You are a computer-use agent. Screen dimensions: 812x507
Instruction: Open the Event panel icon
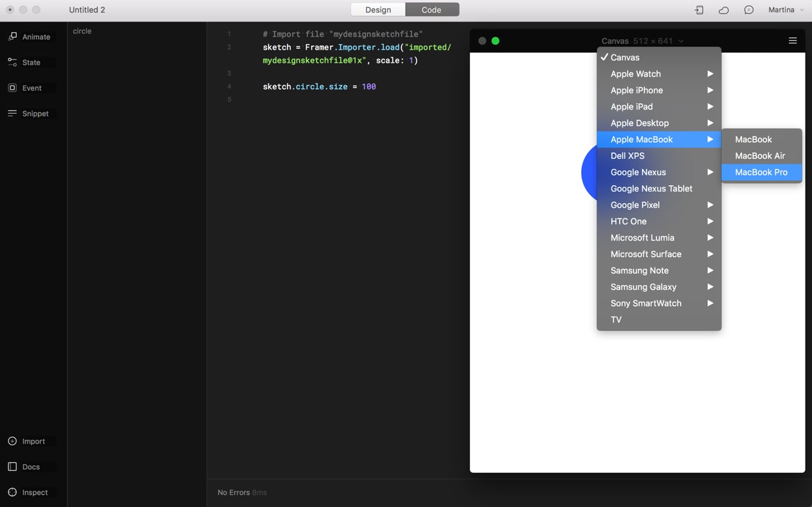point(12,88)
